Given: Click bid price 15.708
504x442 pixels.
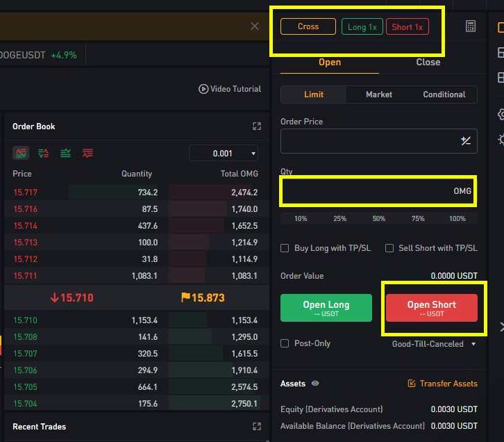Looking at the screenshot, I should tap(26, 337).
